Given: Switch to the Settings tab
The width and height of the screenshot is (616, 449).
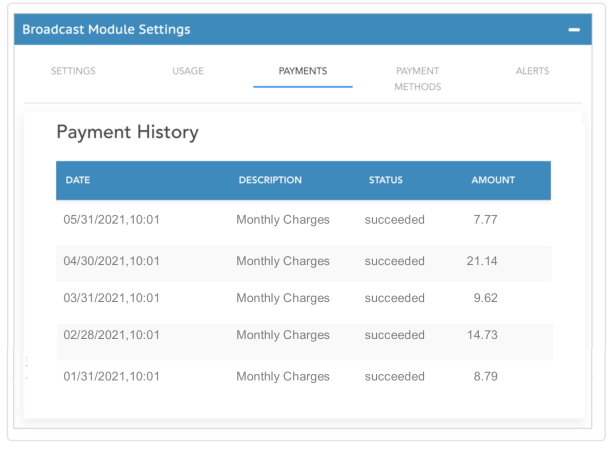Looking at the screenshot, I should click(x=73, y=71).
